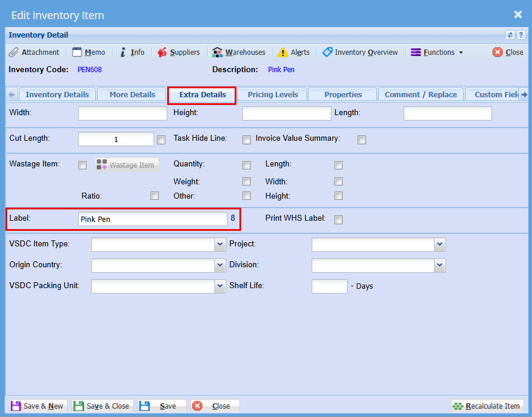
Task: Open the Attachment paperclip tool
Action: [x=34, y=52]
